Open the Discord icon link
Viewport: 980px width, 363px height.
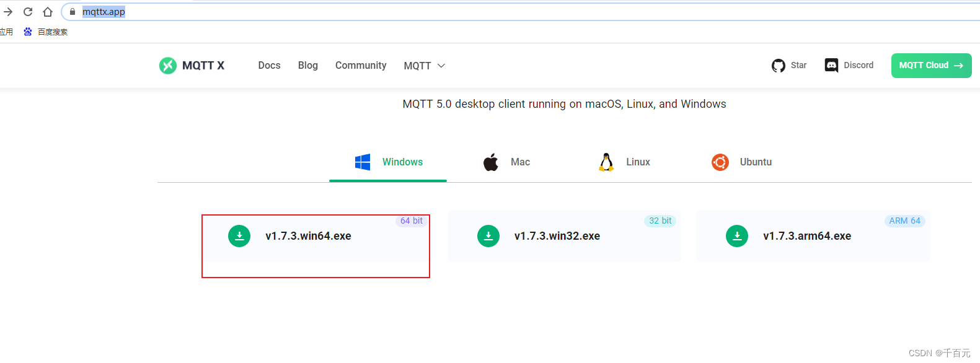click(832, 65)
